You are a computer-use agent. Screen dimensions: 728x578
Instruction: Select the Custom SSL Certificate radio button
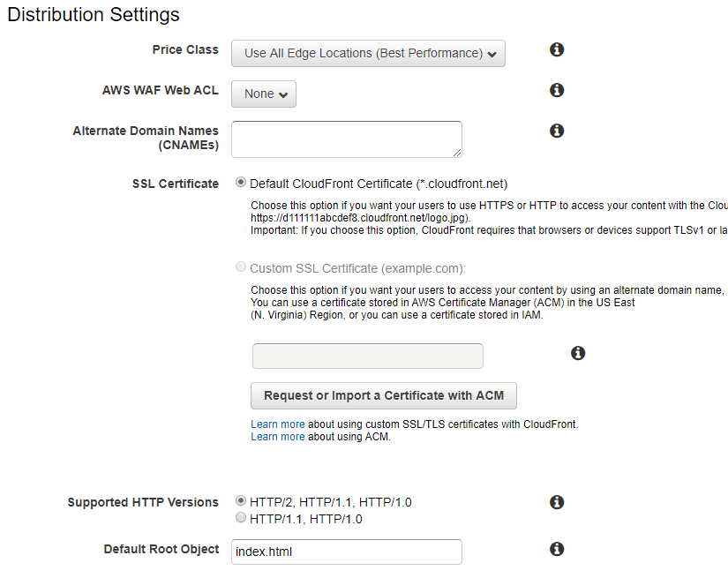click(241, 267)
